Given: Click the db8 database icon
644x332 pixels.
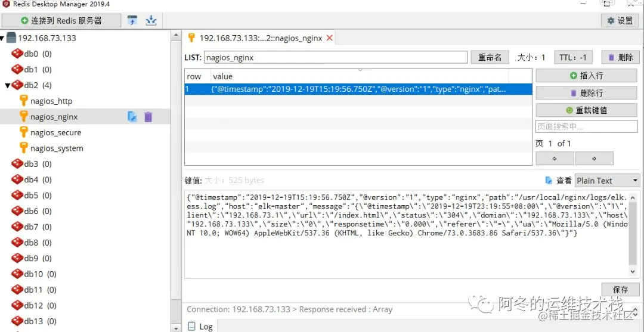Looking at the screenshot, I should click(17, 243).
